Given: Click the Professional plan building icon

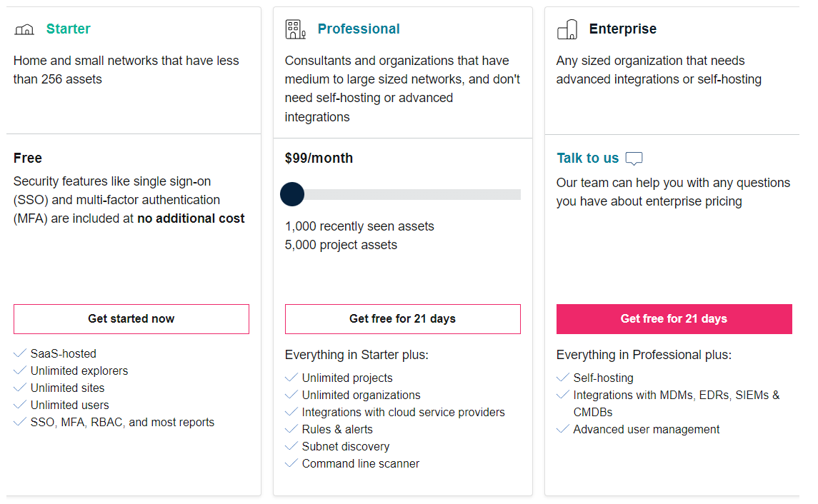Looking at the screenshot, I should tap(295, 29).
